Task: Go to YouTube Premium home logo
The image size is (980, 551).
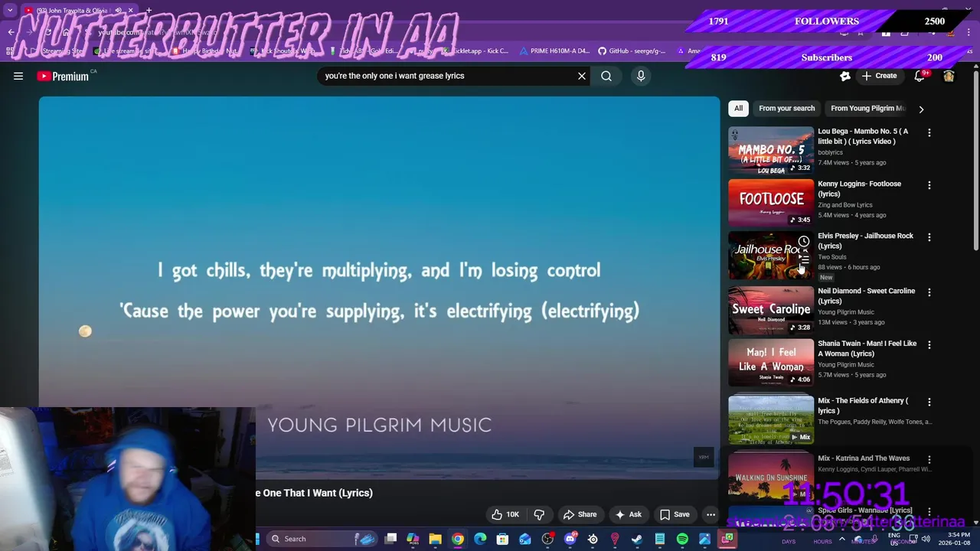Action: pos(63,76)
